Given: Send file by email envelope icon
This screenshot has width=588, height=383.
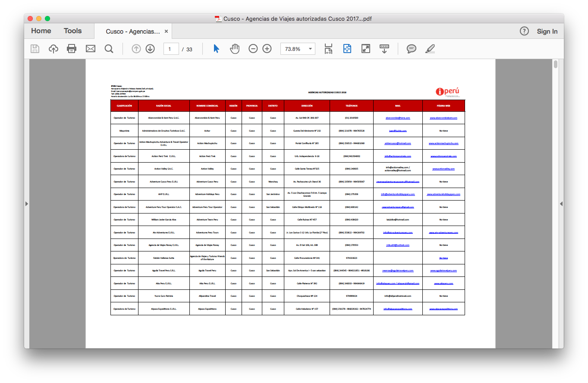Looking at the screenshot, I should coord(90,49).
